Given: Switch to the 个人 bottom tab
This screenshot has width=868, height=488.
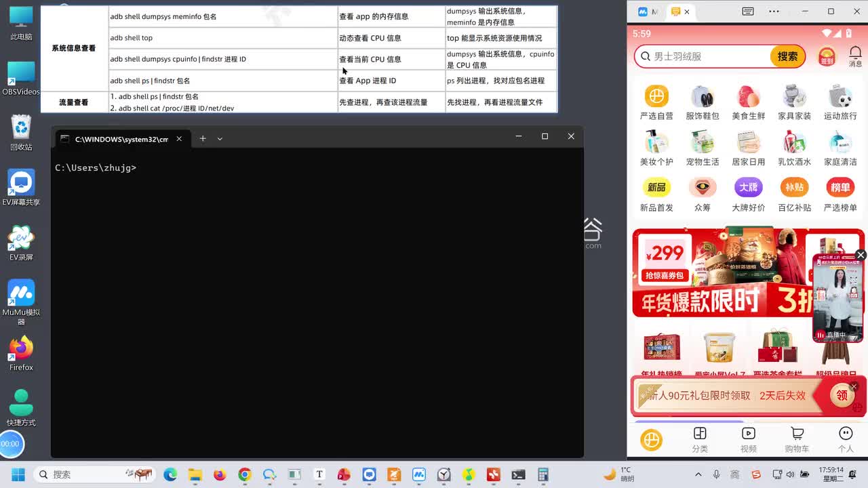Looking at the screenshot, I should (x=846, y=440).
